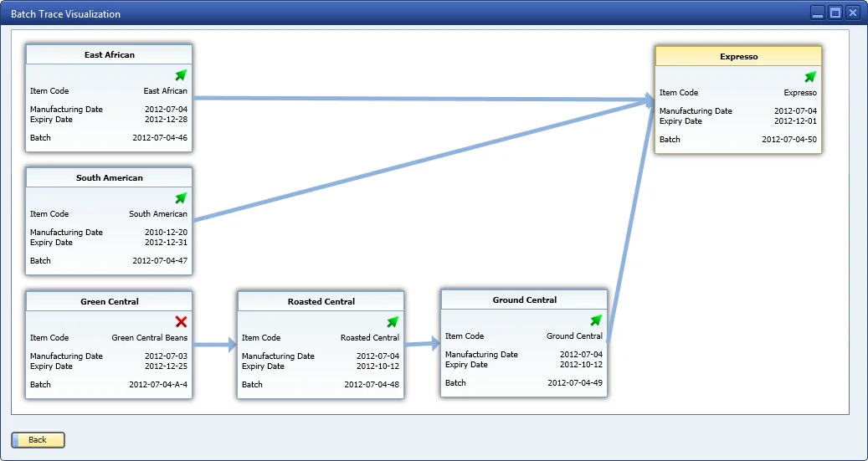Select the highlighted Expresso card header
The image size is (868, 461).
coord(738,56)
